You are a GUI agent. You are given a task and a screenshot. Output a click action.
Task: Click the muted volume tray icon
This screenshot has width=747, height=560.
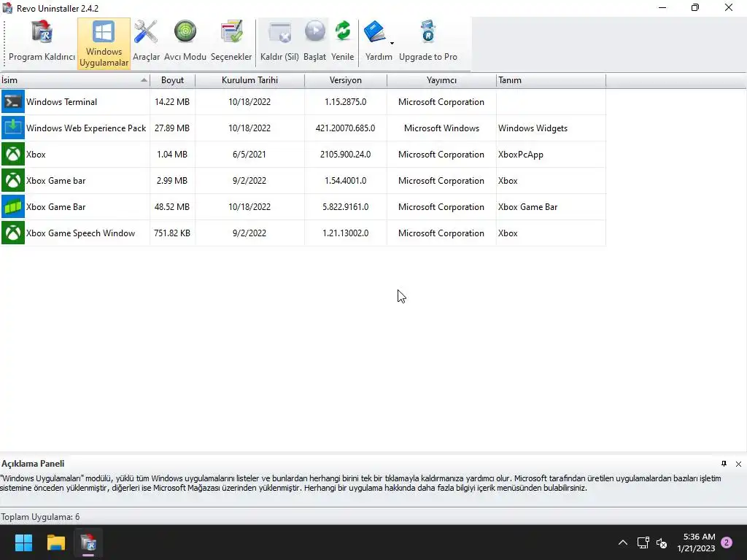point(661,542)
